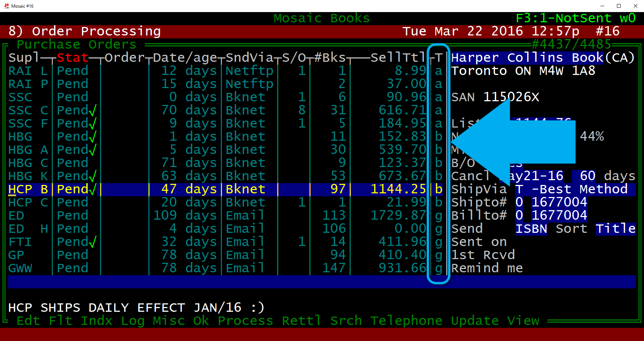644x341 pixels.
Task: Open the View menu item
Action: click(x=523, y=321)
